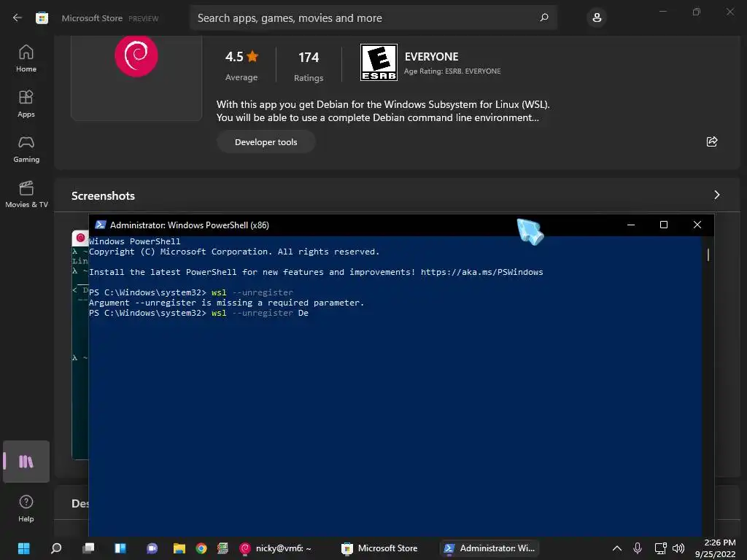Open File Explorer from taskbar
747x560 pixels.
click(x=179, y=548)
